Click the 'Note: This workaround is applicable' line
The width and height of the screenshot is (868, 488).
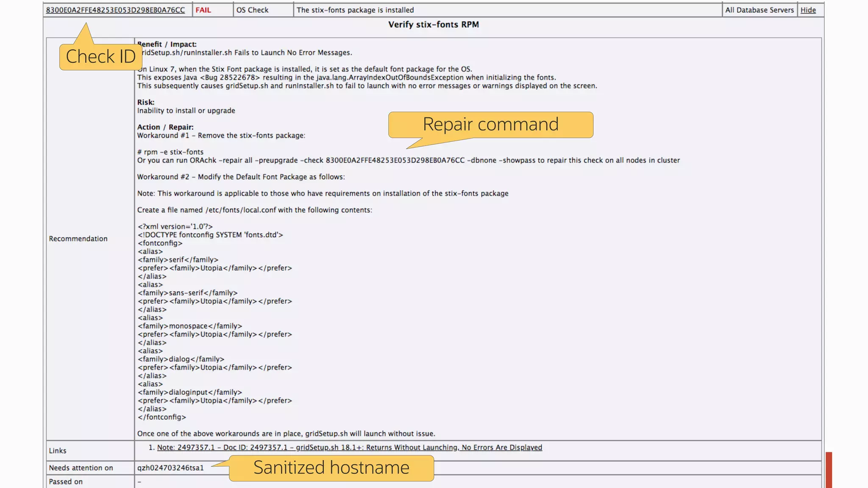[323, 193]
